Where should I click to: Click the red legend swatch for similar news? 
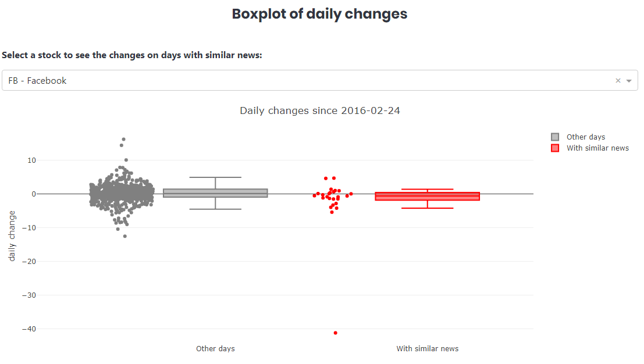(555, 148)
